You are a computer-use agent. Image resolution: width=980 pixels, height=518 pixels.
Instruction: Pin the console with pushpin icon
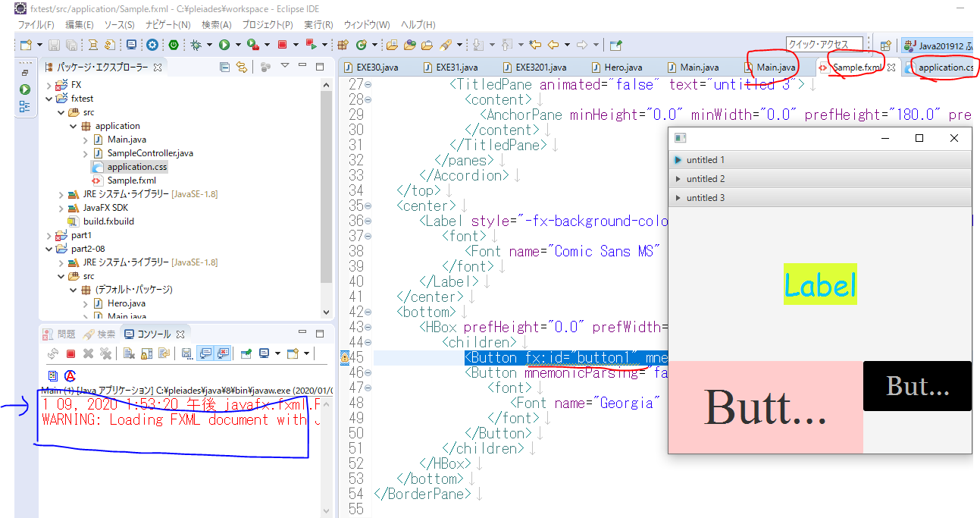[246, 353]
